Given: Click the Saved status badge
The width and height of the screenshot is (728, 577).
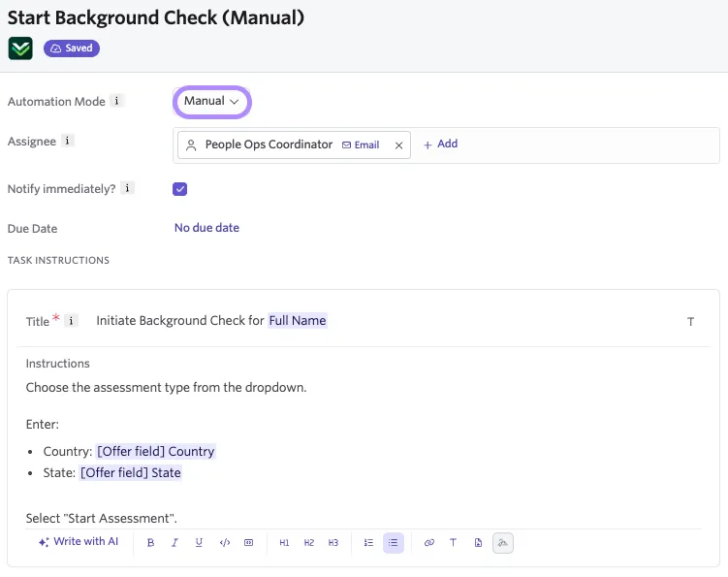Looking at the screenshot, I should click(72, 48).
